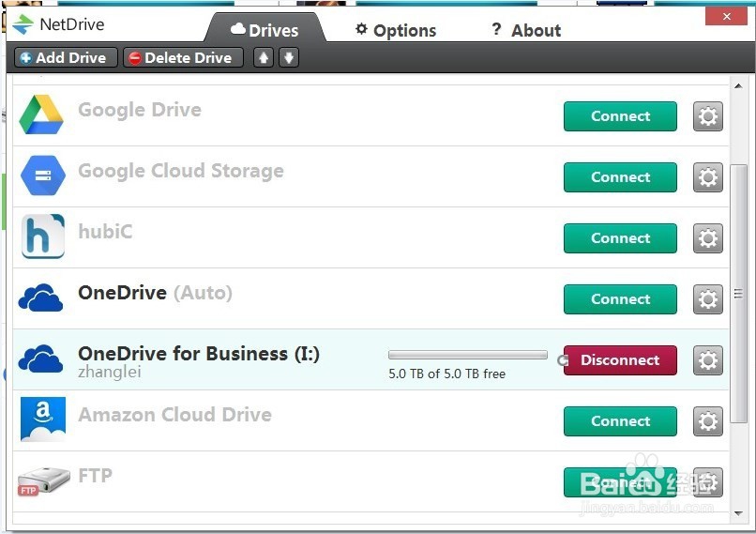Open settings gear for hubiC
This screenshot has width=756, height=534.
tap(708, 238)
